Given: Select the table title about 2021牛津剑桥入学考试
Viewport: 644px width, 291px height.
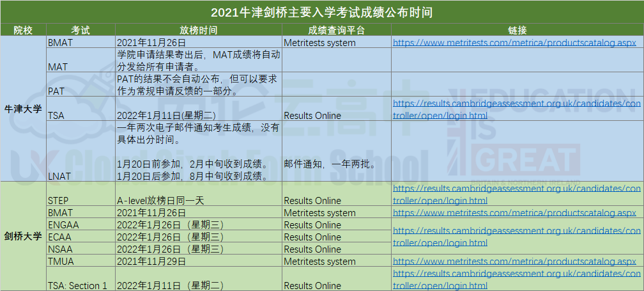Looking at the screenshot, I should [x=322, y=12].
